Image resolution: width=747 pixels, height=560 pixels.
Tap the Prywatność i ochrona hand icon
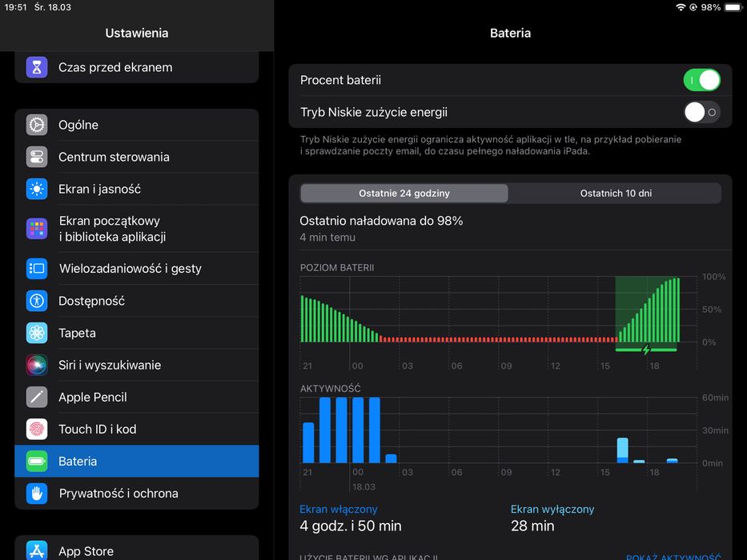37,494
